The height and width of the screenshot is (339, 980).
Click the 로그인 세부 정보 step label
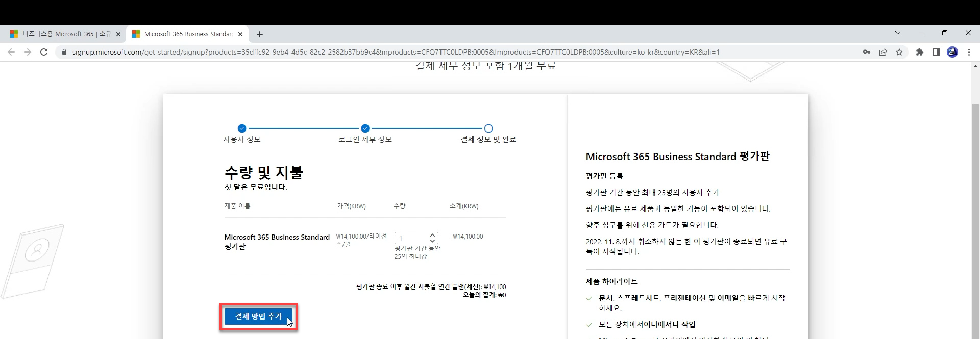pyautogui.click(x=365, y=139)
